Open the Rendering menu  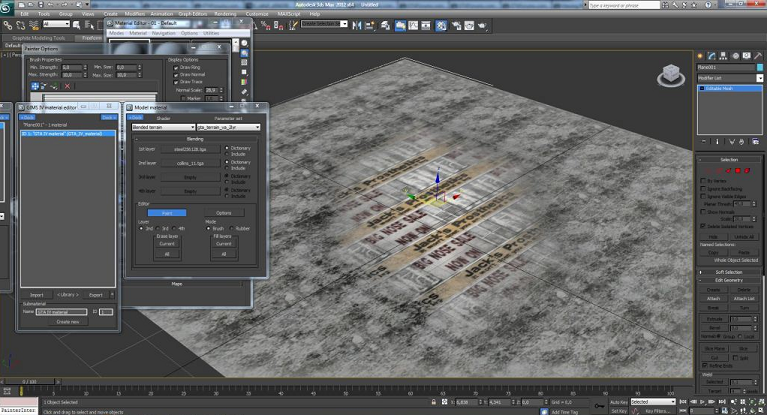point(225,14)
